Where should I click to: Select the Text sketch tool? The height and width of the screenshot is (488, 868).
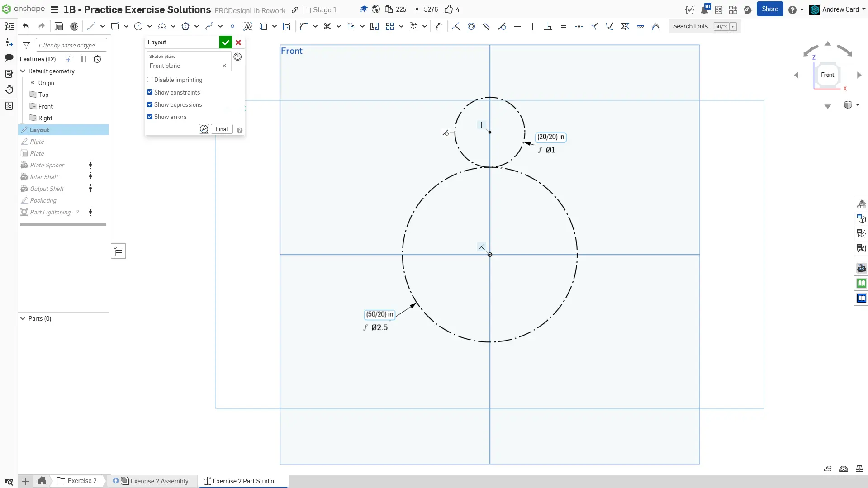tap(247, 26)
